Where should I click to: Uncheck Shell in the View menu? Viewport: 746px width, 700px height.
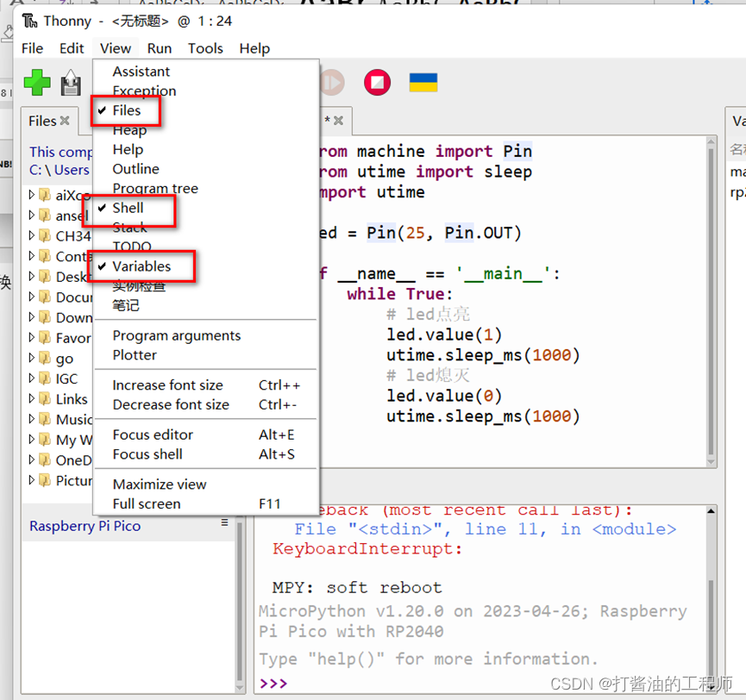click(128, 208)
